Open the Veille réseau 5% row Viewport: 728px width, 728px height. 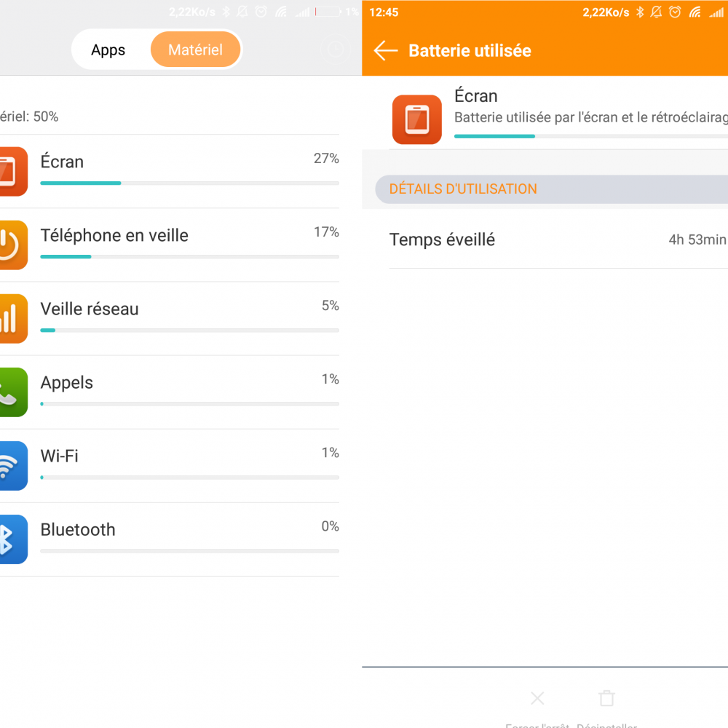click(170, 319)
